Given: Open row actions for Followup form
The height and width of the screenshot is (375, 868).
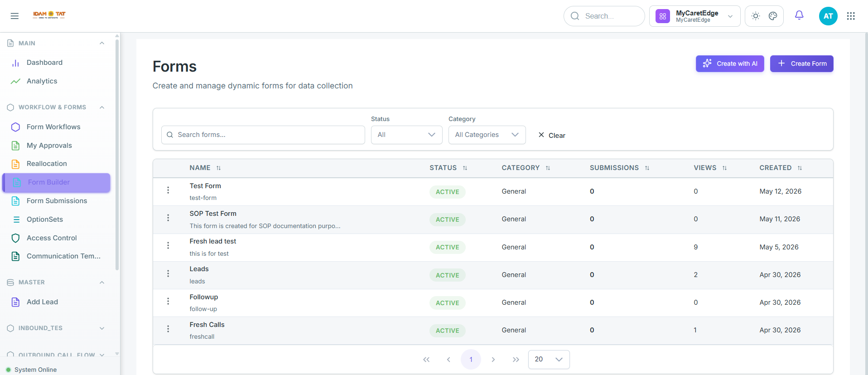Looking at the screenshot, I should click(168, 301).
